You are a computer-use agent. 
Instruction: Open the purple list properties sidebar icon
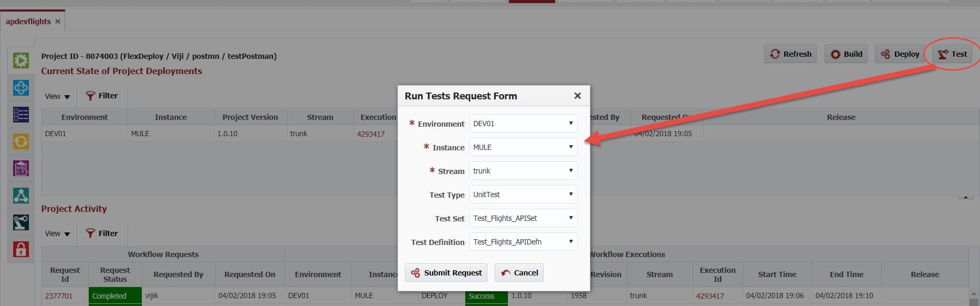tap(21, 114)
